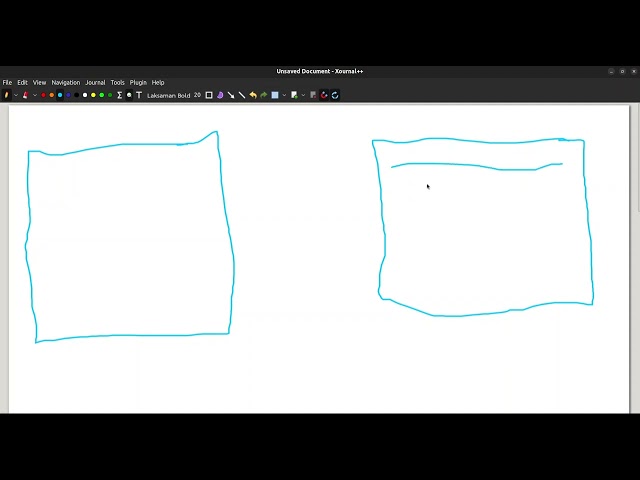Undo the last stroke
Screen dimensions: 640x480
point(253,95)
